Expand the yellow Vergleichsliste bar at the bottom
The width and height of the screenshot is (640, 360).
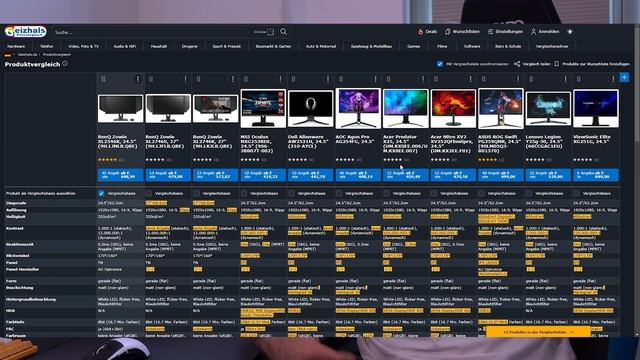(x=538, y=332)
